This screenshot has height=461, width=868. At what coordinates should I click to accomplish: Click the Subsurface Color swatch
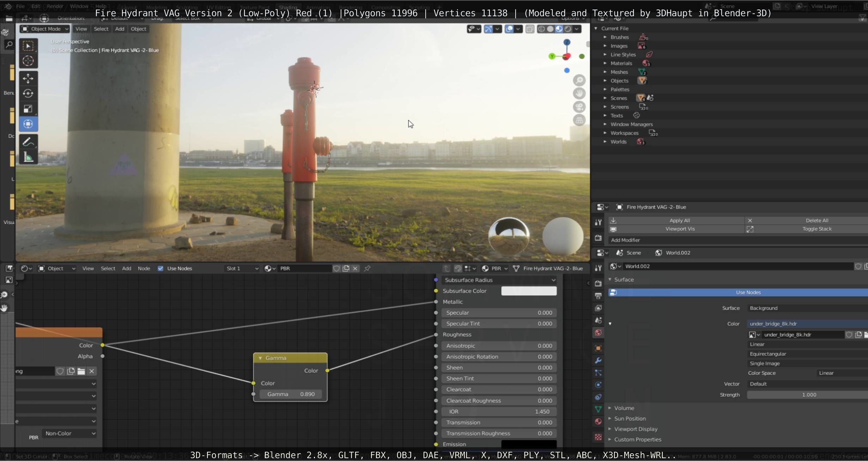pyautogui.click(x=528, y=291)
